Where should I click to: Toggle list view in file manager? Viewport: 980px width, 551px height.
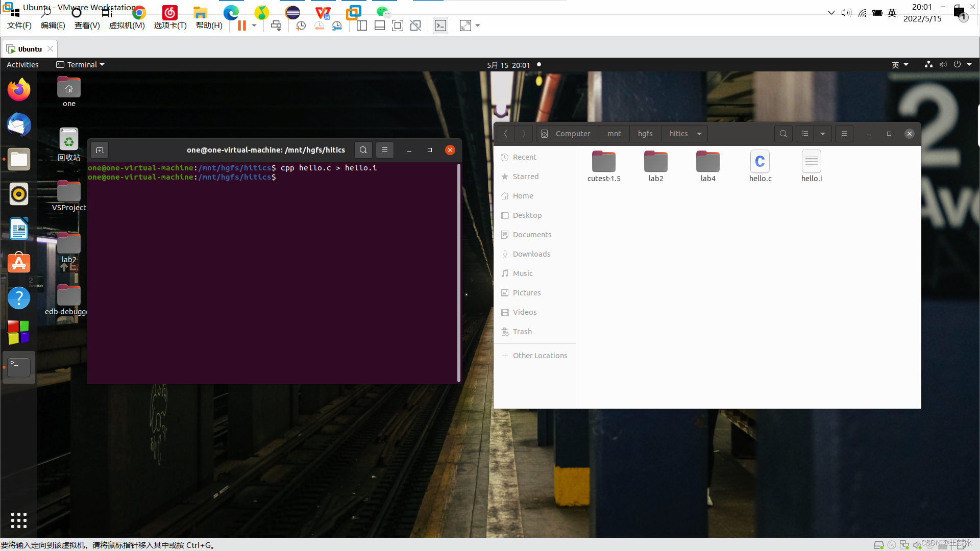[x=805, y=134]
